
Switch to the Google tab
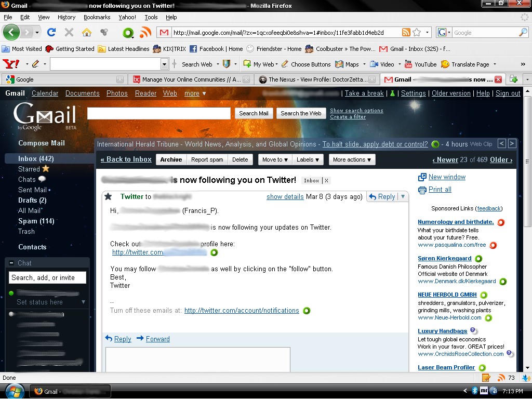pyautogui.click(x=63, y=79)
